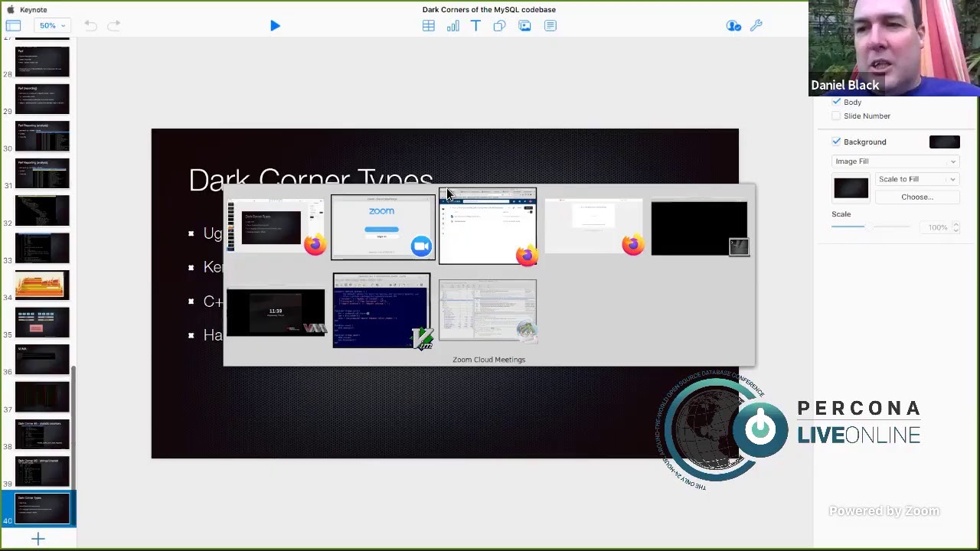This screenshot has width=980, height=551.
Task: Select slide 34 flame graph thumbnail
Action: pos(42,285)
